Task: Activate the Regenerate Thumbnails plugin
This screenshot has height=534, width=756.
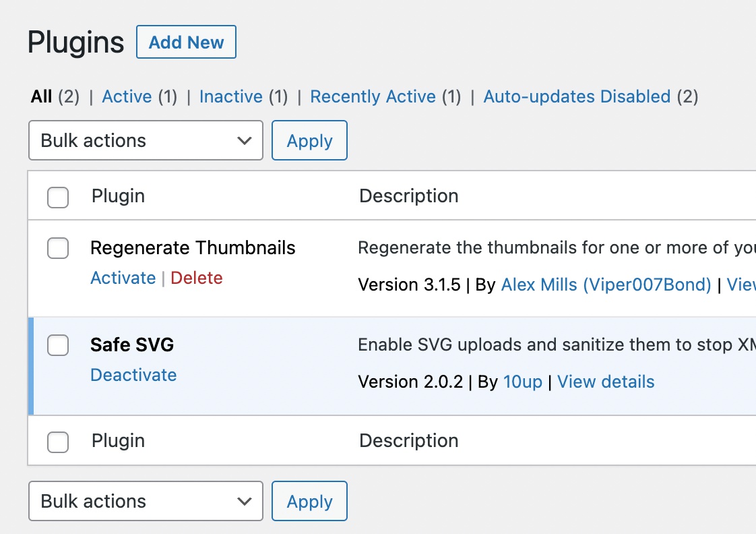Action: pyautogui.click(x=123, y=278)
